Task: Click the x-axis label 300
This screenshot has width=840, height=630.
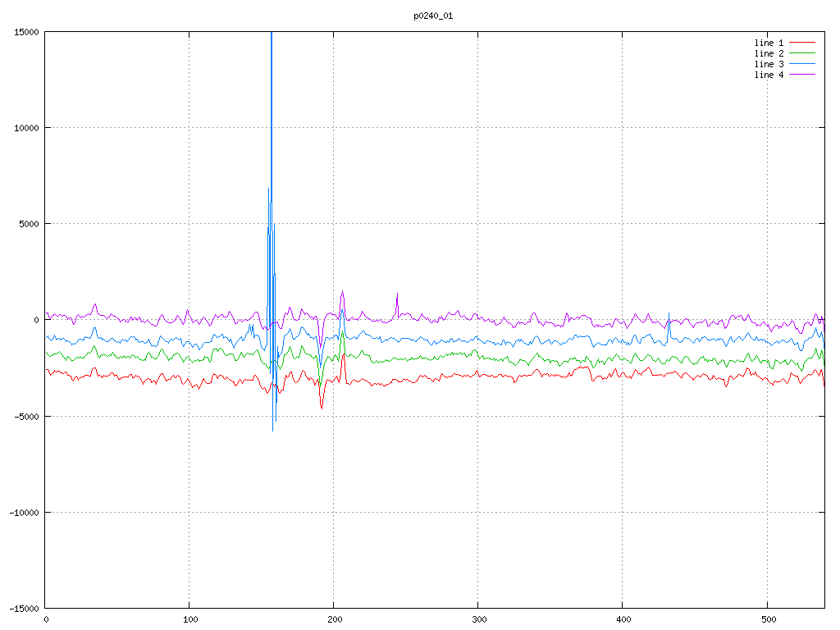Action: [x=479, y=620]
